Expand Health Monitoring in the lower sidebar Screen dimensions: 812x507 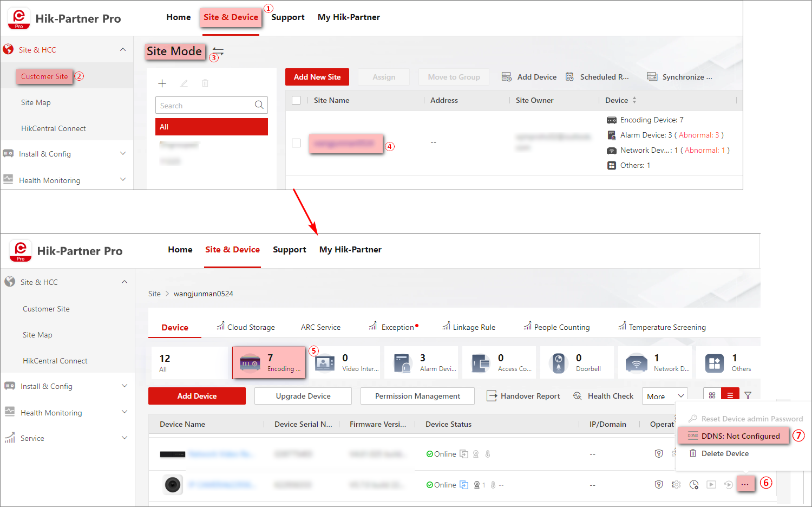pyautogui.click(x=125, y=412)
